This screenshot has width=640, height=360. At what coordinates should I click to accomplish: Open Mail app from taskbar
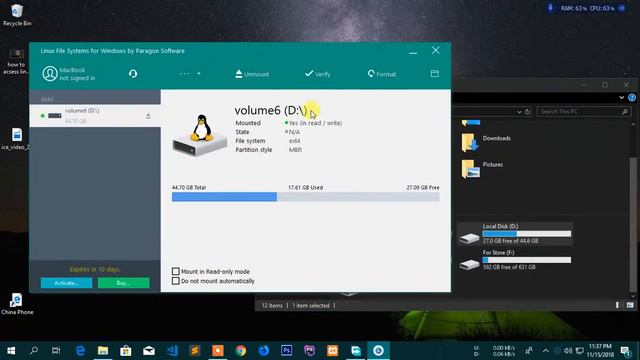[149, 351]
